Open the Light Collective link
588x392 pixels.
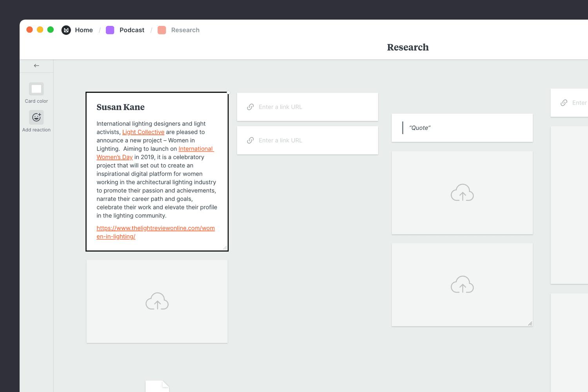tap(143, 132)
